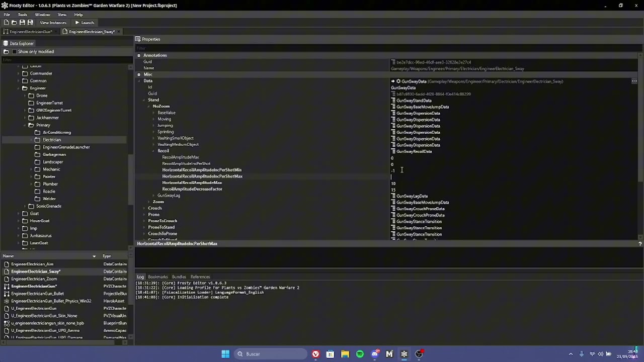644x362 pixels.
Task: Collapse the Misc section
Action: pos(139,74)
